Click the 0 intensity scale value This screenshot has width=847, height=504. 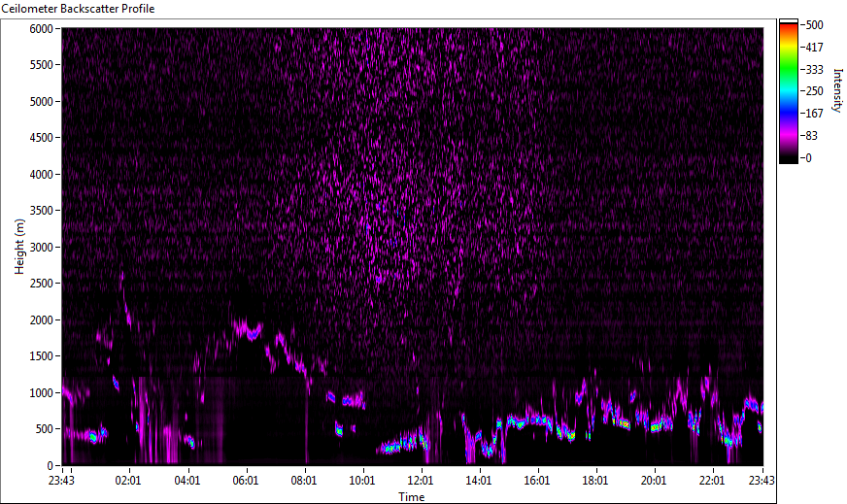point(808,158)
